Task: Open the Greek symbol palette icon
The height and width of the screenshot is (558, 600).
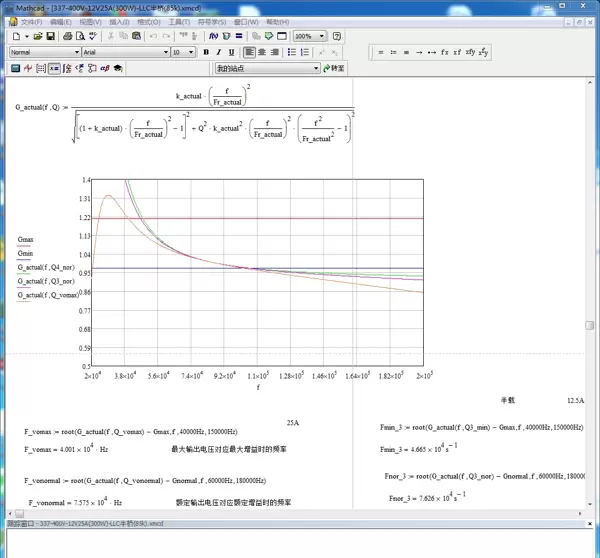Action: coord(105,68)
